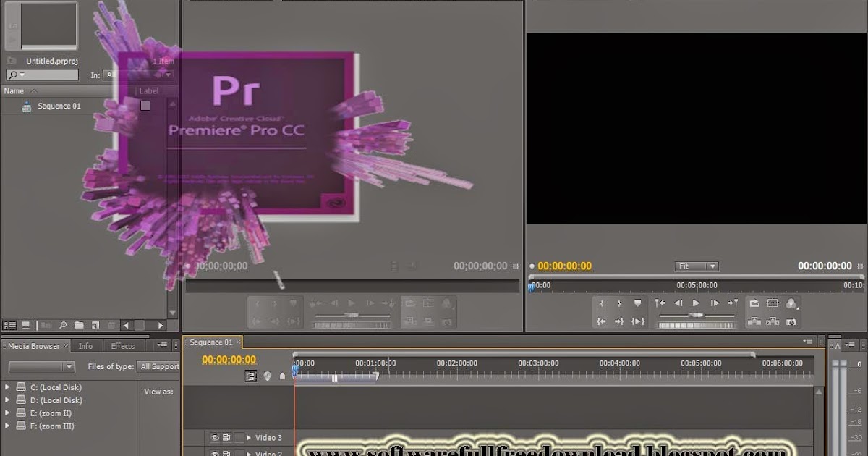Add a marker in the Program monitor
Screen dimensions: 868x456
637,303
